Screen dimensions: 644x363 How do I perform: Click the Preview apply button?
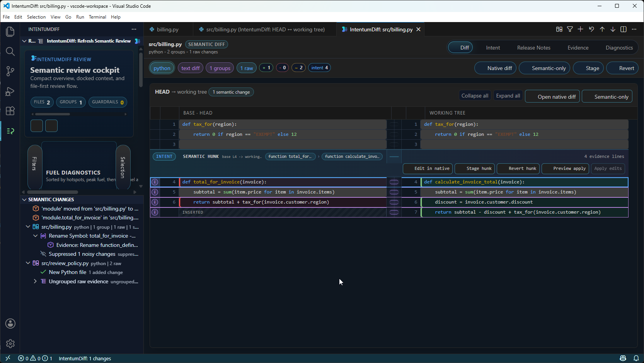coord(566,169)
